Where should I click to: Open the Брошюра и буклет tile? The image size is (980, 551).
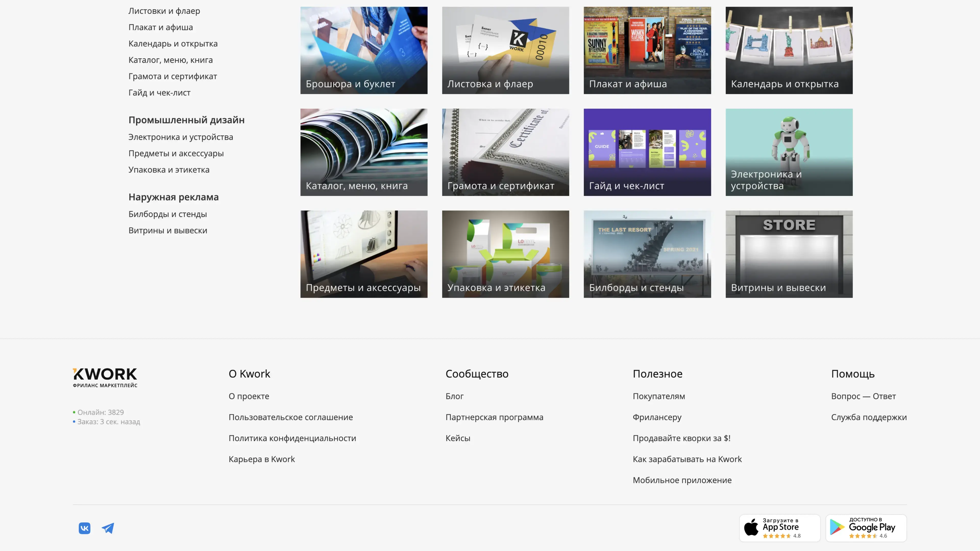tap(364, 50)
